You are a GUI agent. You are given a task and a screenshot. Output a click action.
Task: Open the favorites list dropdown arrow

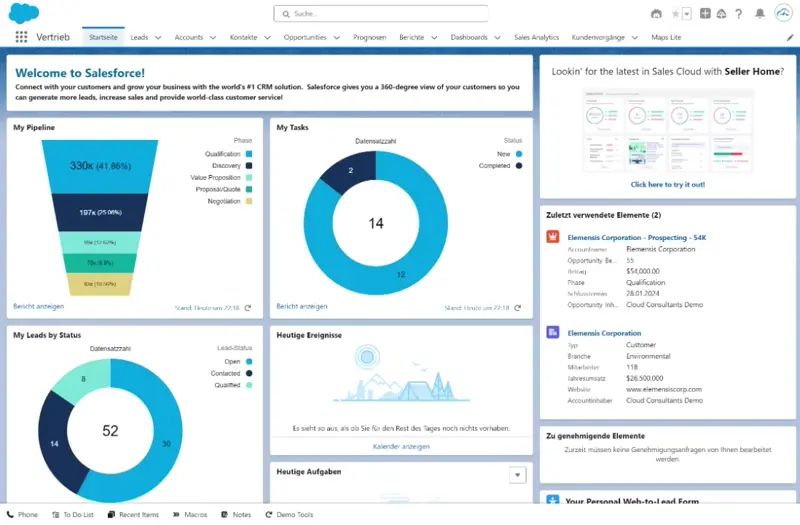point(687,14)
